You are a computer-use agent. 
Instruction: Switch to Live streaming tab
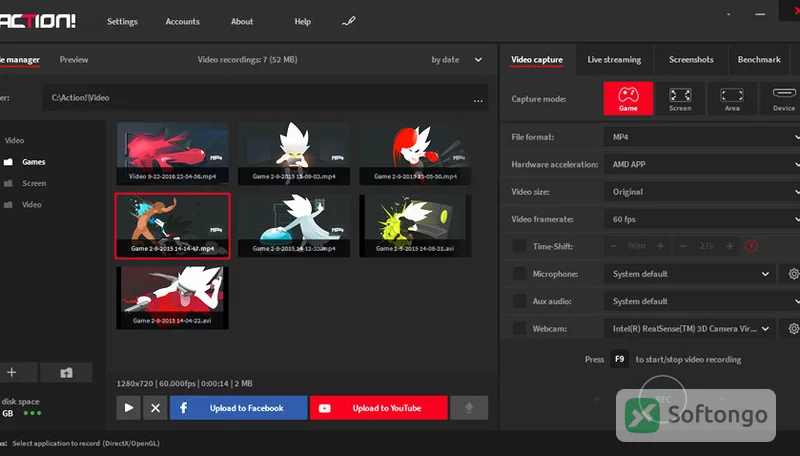614,60
